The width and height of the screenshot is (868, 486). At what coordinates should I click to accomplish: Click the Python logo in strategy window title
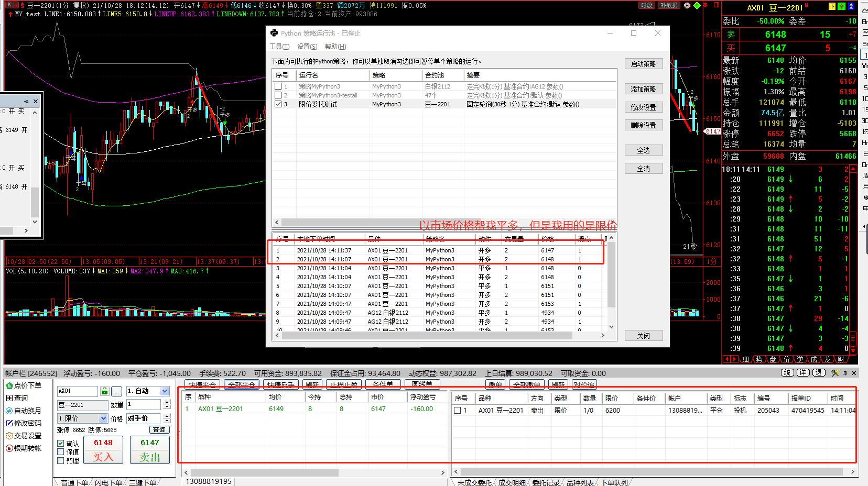274,33
